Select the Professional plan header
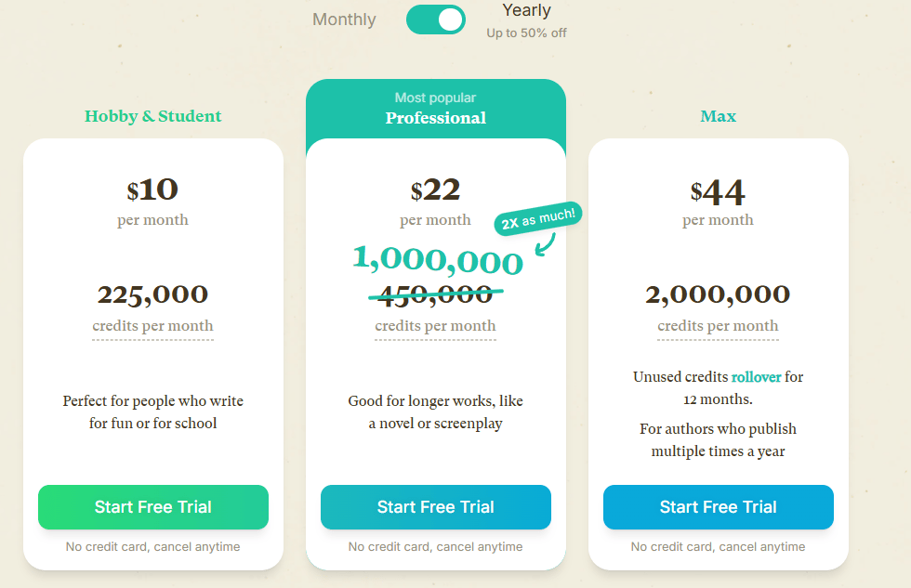Viewport: 911px width, 588px height. [435, 118]
